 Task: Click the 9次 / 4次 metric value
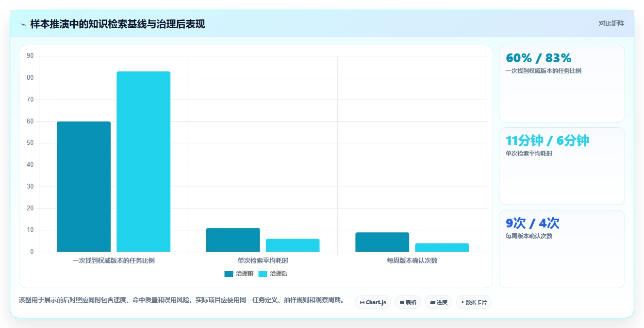click(x=532, y=224)
